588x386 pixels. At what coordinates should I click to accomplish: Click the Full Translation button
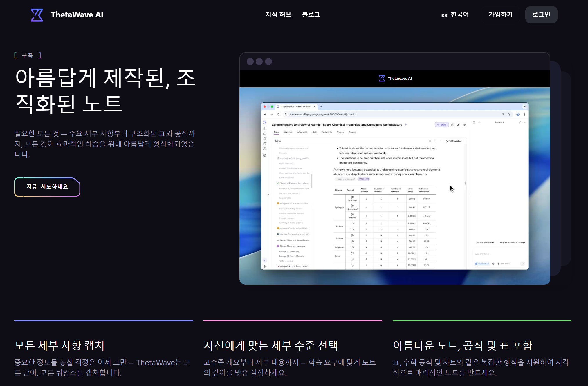click(x=454, y=141)
